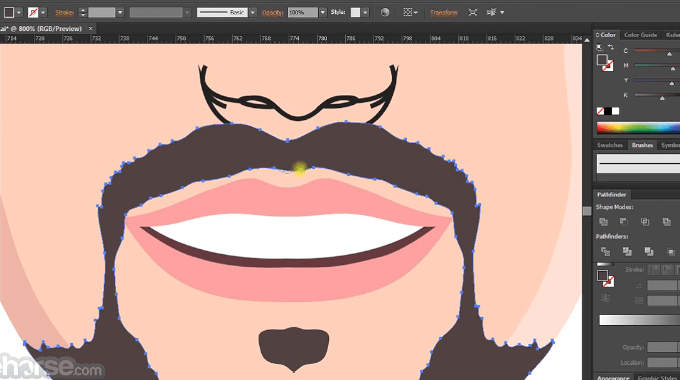Click the C (cyan) slider handle
The image size is (680, 380).
coord(669,54)
